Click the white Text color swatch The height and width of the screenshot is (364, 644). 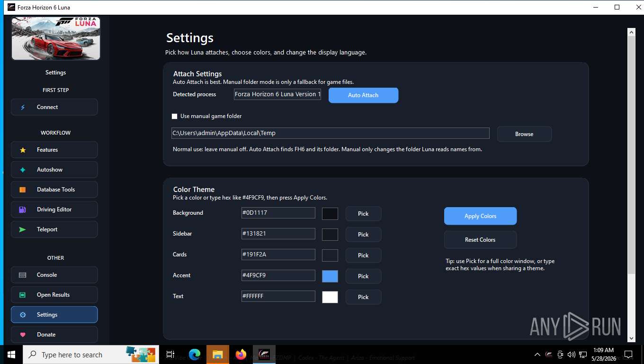330,297
